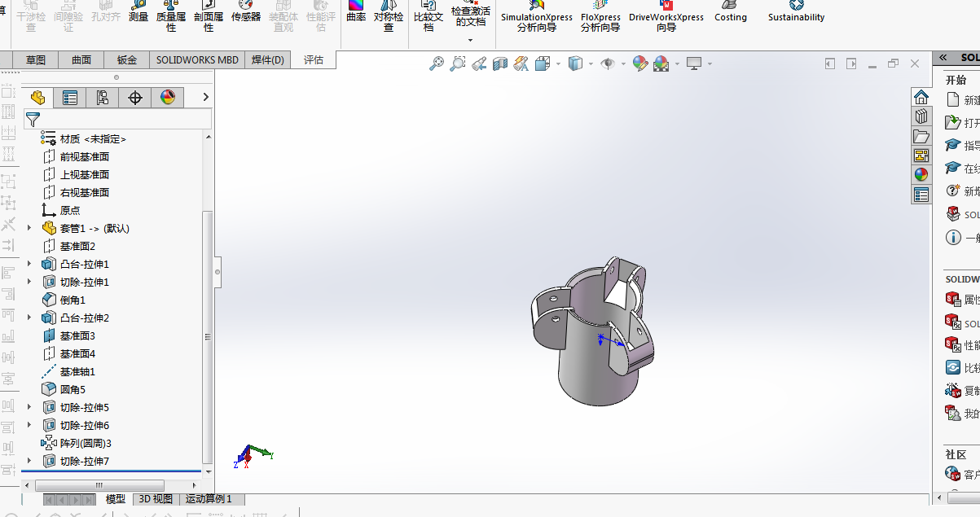980x517 pixels.
Task: Expand the 套管1 tree node
Action: click(29, 228)
